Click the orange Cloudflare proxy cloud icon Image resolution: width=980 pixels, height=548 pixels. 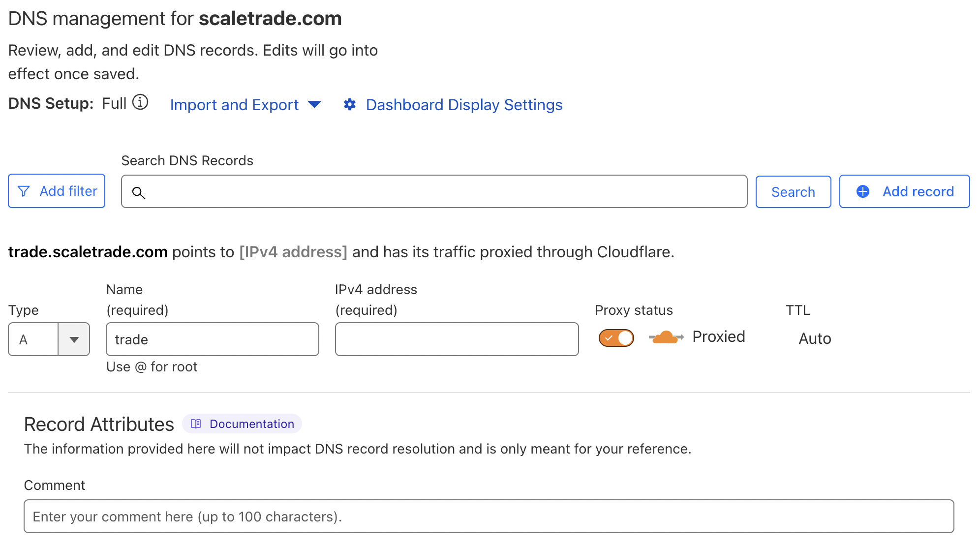665,337
